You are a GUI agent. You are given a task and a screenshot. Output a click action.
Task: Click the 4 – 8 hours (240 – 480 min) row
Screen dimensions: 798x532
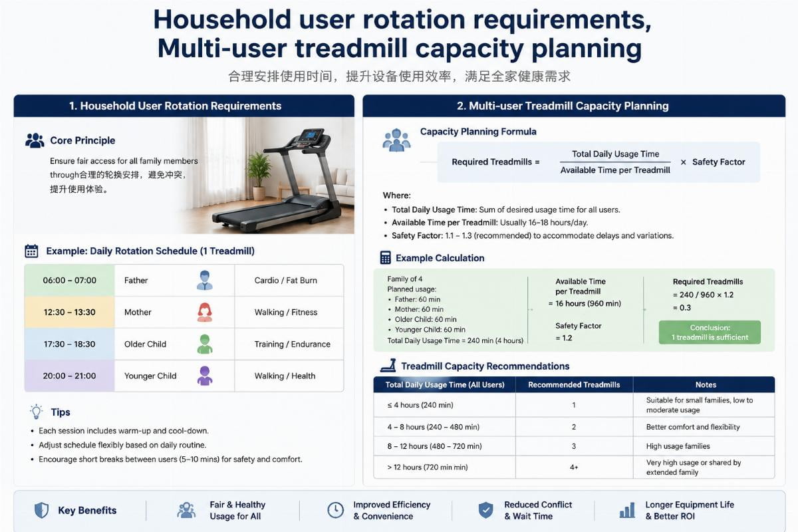click(575, 427)
